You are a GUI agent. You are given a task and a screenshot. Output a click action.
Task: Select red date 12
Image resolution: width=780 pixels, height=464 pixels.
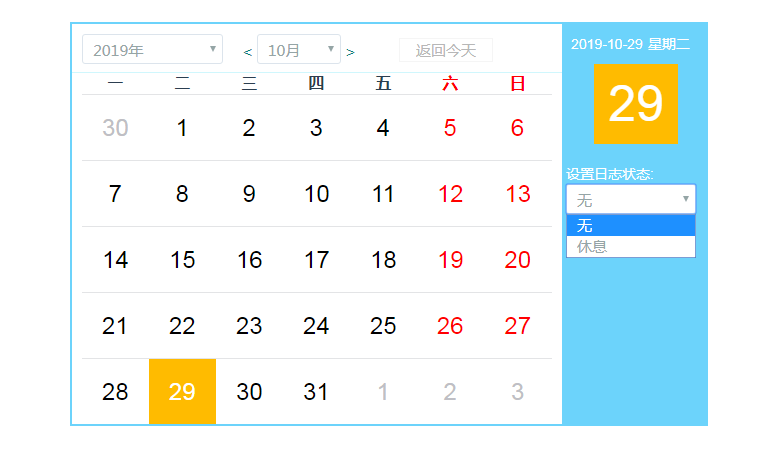pos(450,193)
